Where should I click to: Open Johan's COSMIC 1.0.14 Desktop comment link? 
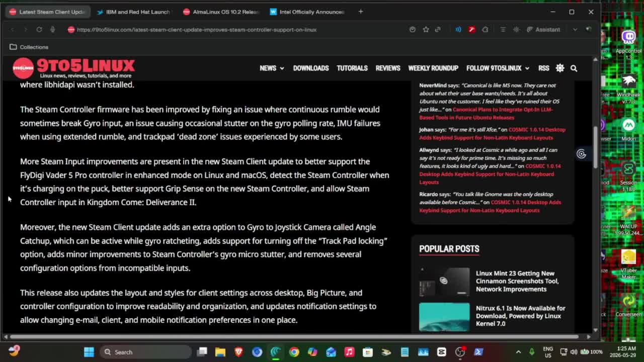(492, 133)
